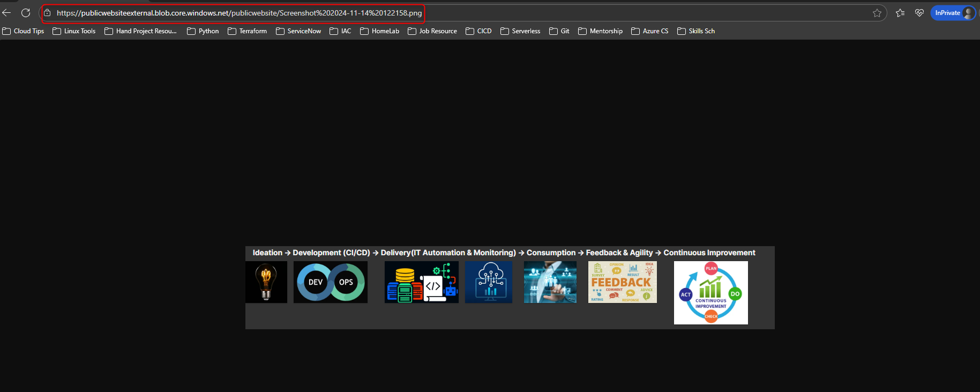Open HomeLab bookmark folder
This screenshot has height=392, width=980.
pos(379,31)
